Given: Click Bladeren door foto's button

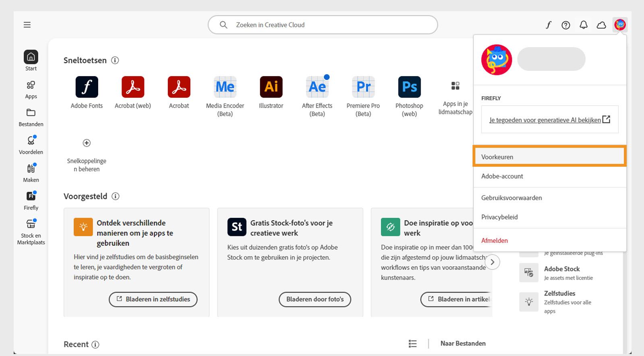Looking at the screenshot, I should (315, 299).
